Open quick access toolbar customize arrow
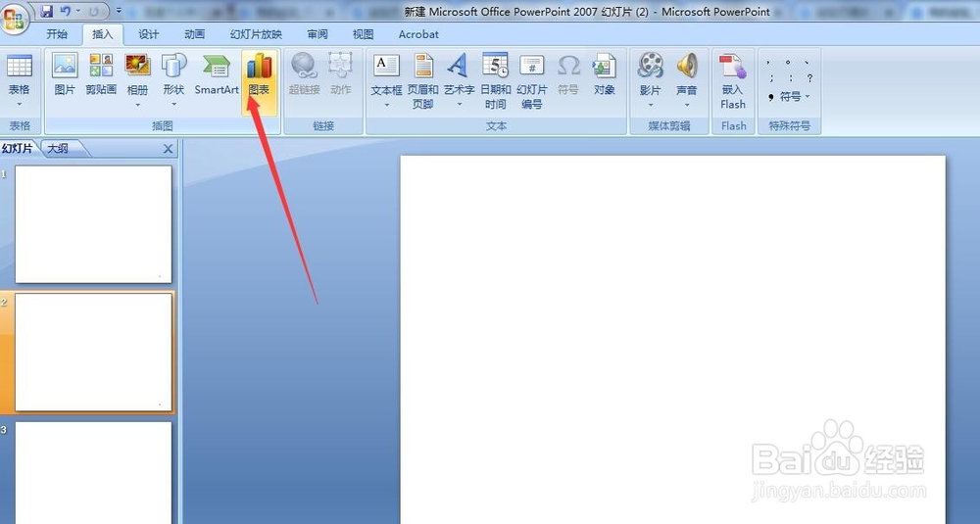Screen dimensions: 980x524 (119, 11)
